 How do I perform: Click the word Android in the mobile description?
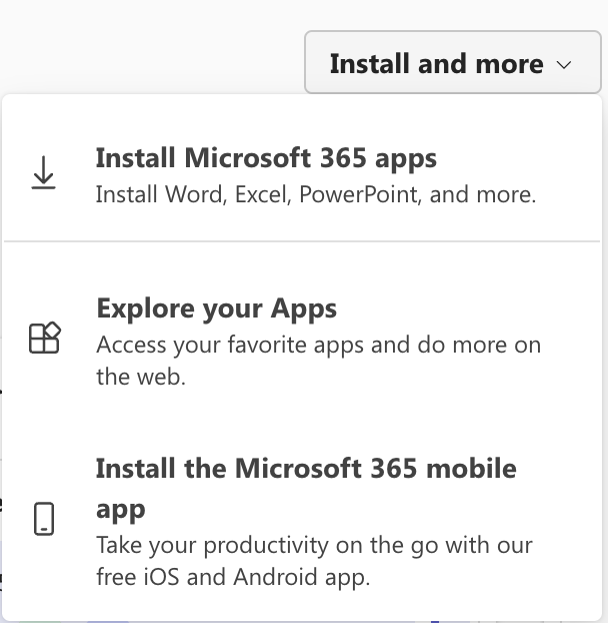pyautogui.click(x=275, y=577)
